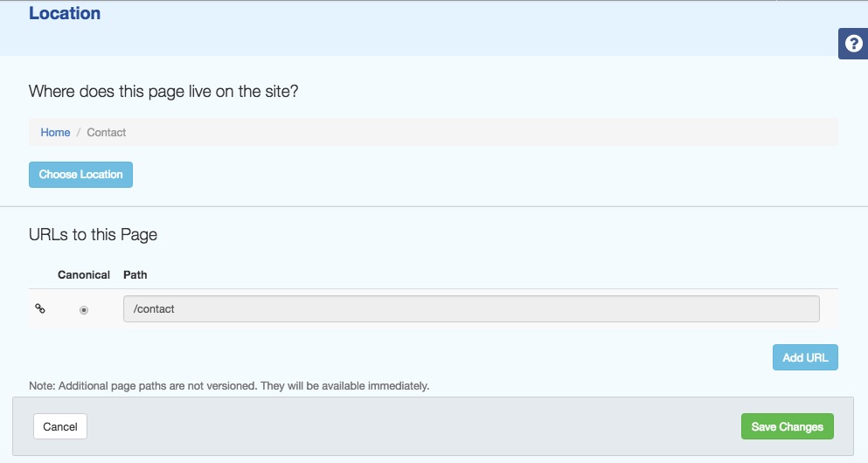
Task: Cancel the location changes
Action: point(60,426)
